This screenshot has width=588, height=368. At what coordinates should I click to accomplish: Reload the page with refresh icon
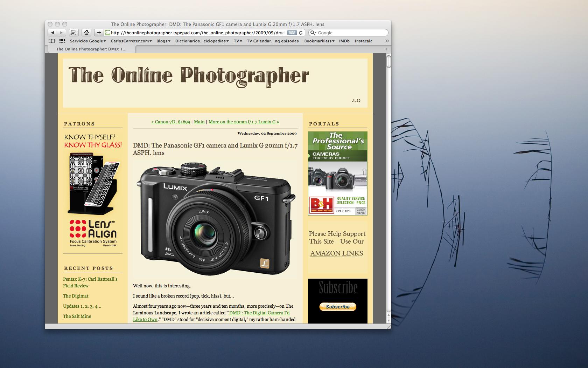click(301, 33)
